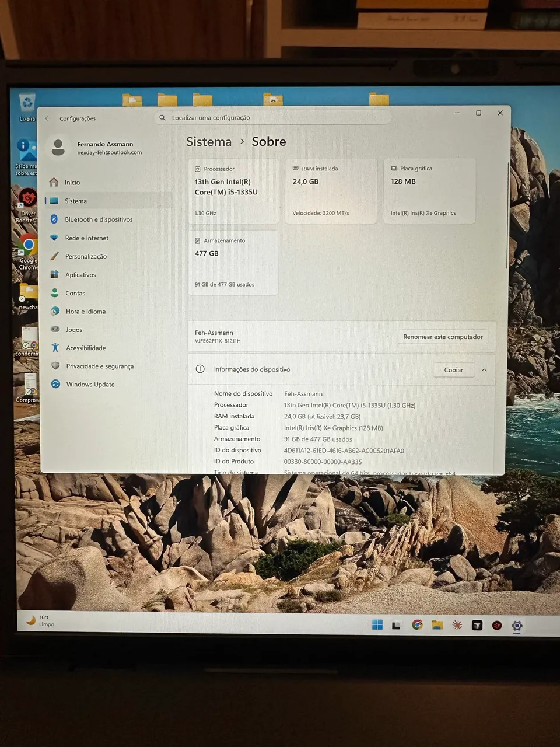Click the weather widget showing 16°C
560x747 pixels.
tap(40, 621)
